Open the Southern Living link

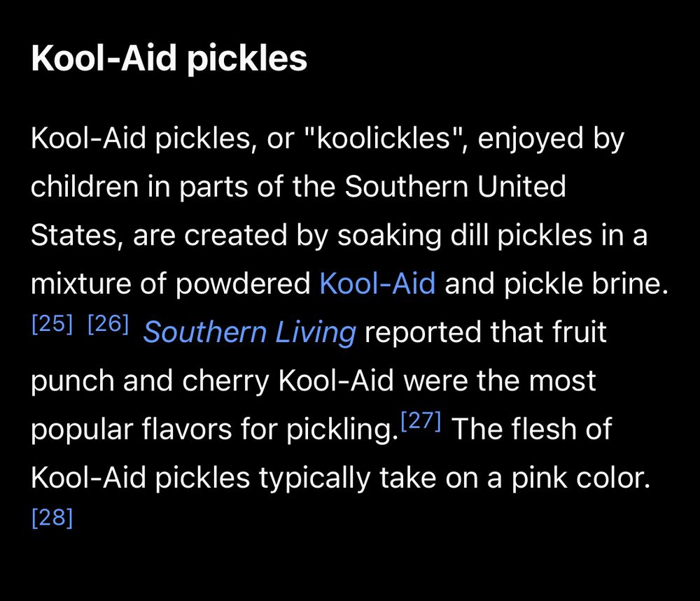(x=250, y=333)
